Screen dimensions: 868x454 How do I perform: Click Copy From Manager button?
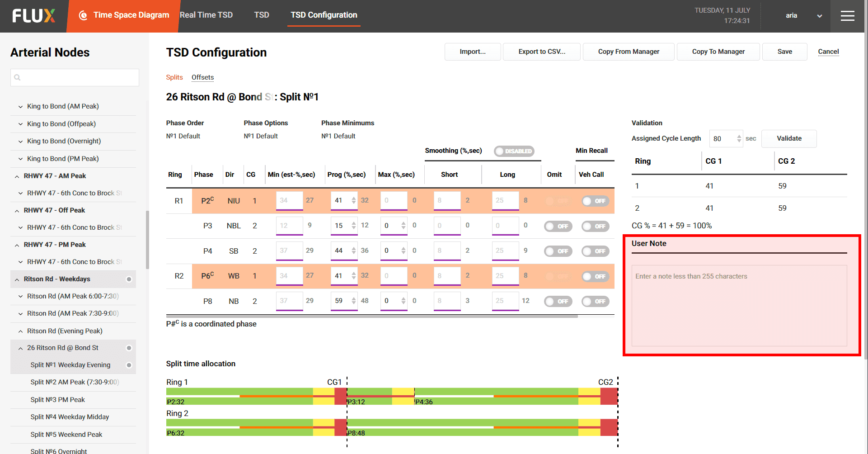(x=629, y=52)
